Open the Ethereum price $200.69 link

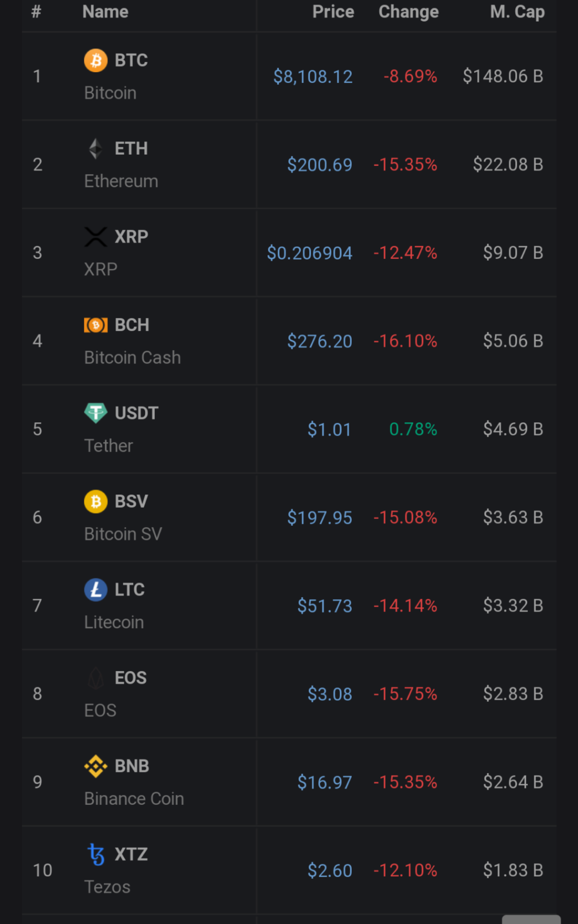(x=320, y=165)
